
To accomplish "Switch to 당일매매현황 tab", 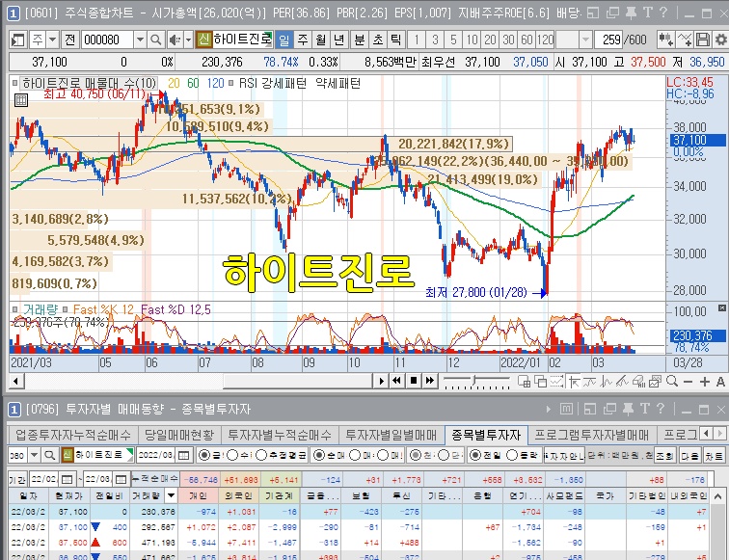I will click(x=179, y=435).
